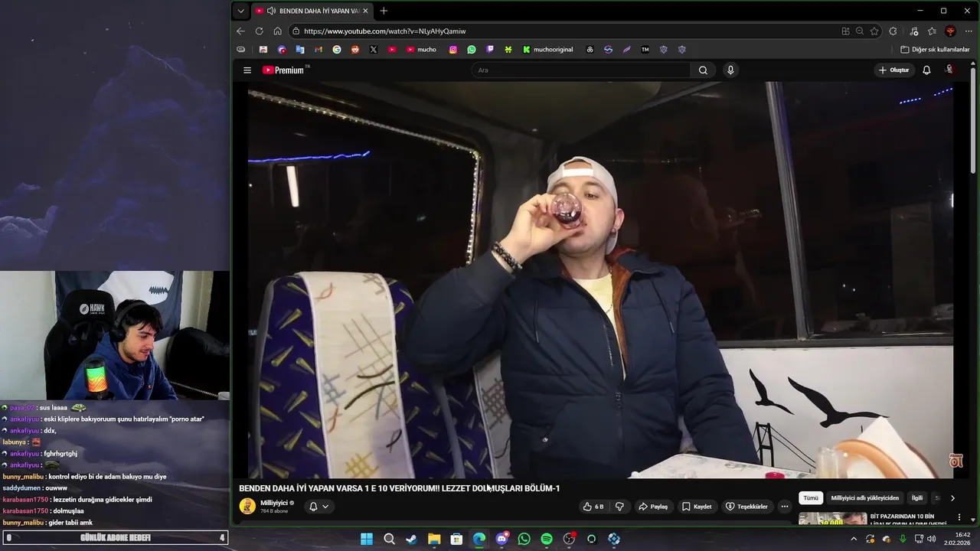Open taskbar Search magnifier
This screenshot has height=551, width=980.
[x=389, y=539]
